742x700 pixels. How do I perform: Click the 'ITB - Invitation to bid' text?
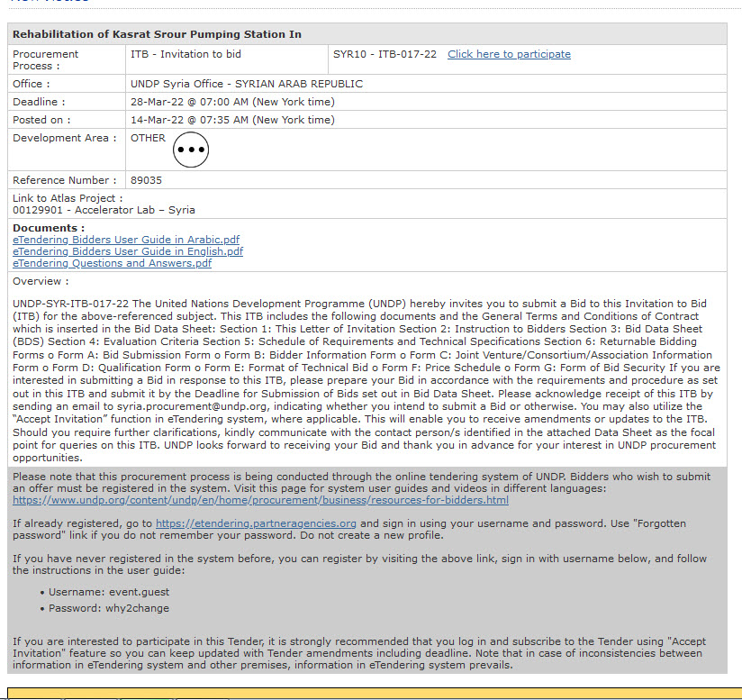185,54
